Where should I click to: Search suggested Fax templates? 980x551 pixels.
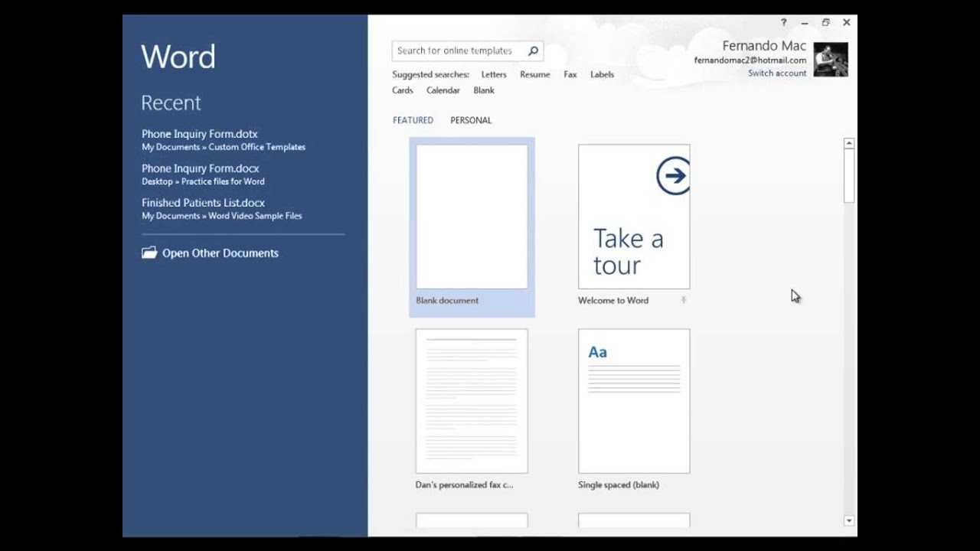[x=570, y=74]
